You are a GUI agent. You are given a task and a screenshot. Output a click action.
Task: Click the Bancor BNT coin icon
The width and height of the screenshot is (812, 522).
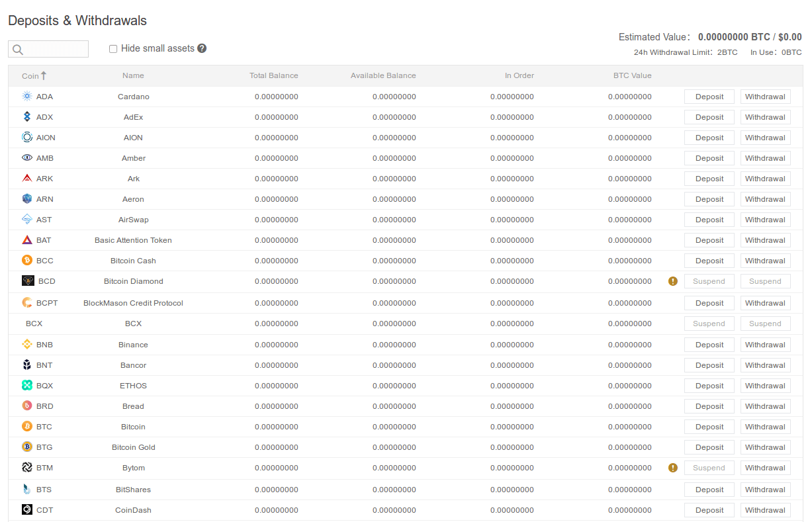coord(27,365)
